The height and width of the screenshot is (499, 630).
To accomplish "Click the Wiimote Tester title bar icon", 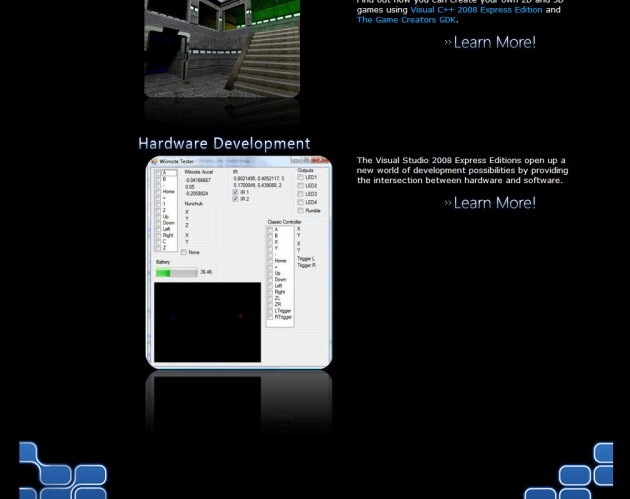I will tap(154, 162).
